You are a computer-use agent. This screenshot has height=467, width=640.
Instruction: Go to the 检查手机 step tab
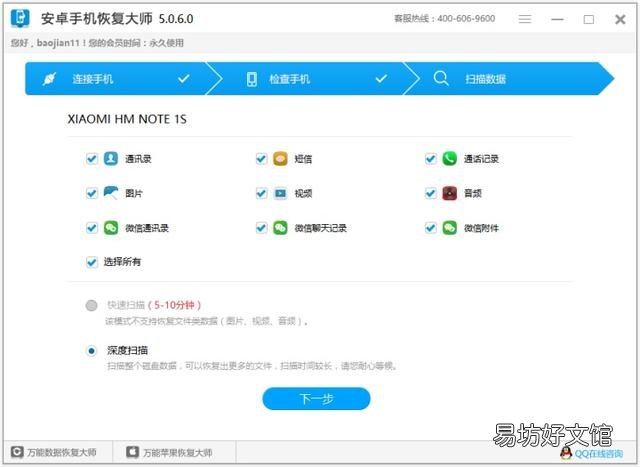(312, 78)
